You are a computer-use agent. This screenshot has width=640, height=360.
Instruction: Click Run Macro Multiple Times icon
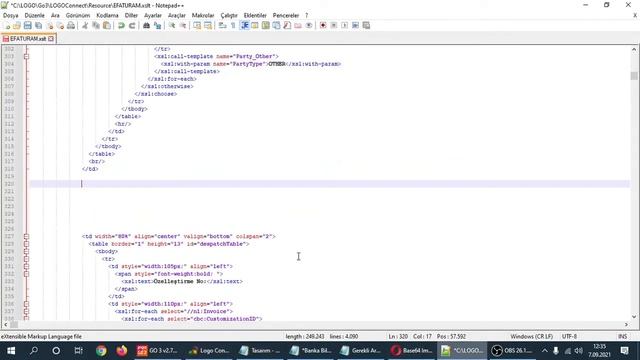coord(356,26)
